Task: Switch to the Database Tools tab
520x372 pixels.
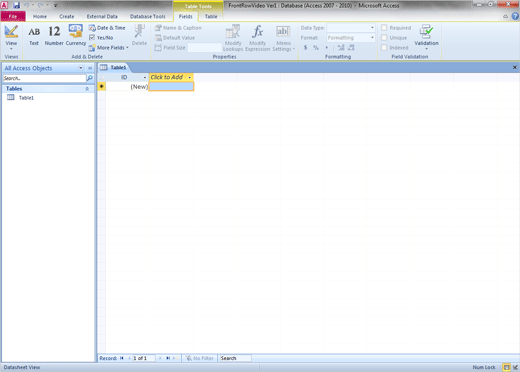Action: 148,16
